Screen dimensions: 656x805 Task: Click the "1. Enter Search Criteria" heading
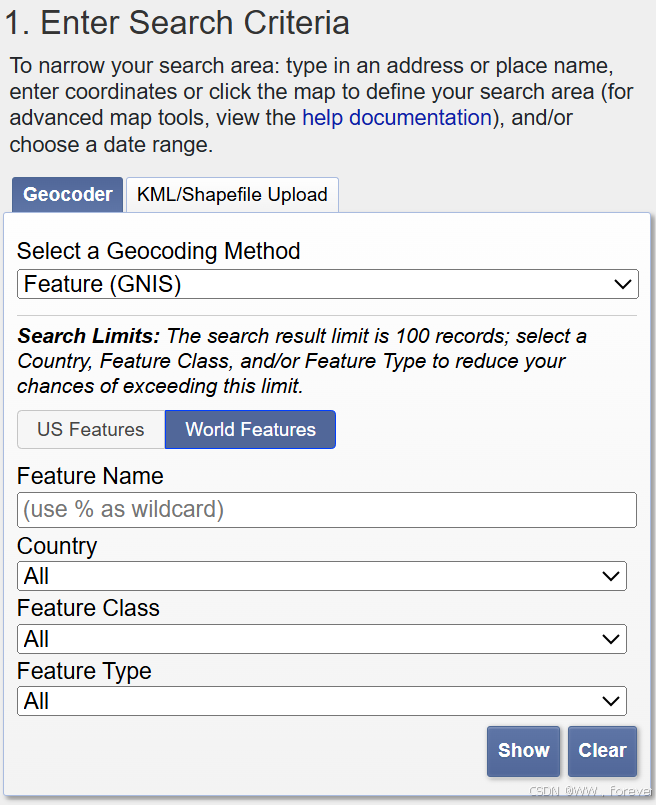point(177,22)
